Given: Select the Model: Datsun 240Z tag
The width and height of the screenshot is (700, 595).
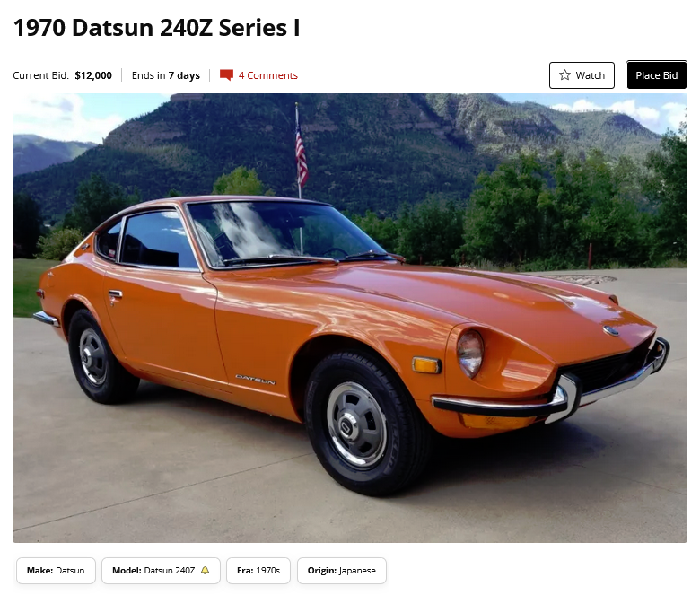Looking at the screenshot, I should click(161, 571).
